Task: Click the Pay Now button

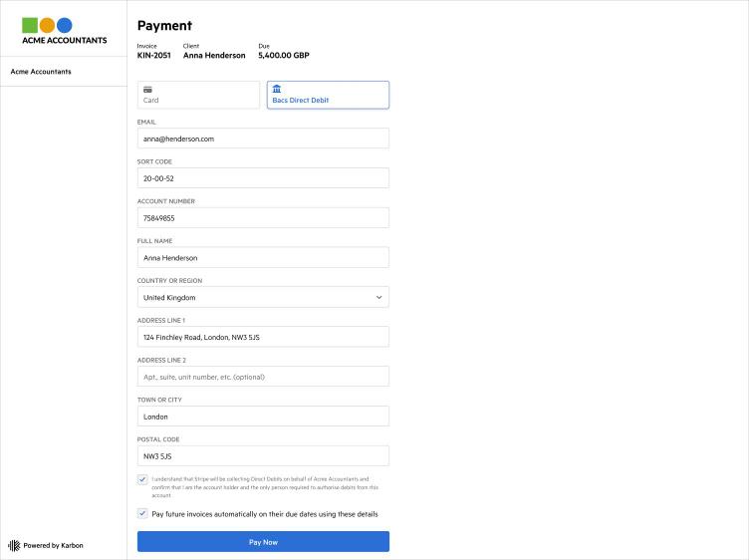Action: click(263, 541)
